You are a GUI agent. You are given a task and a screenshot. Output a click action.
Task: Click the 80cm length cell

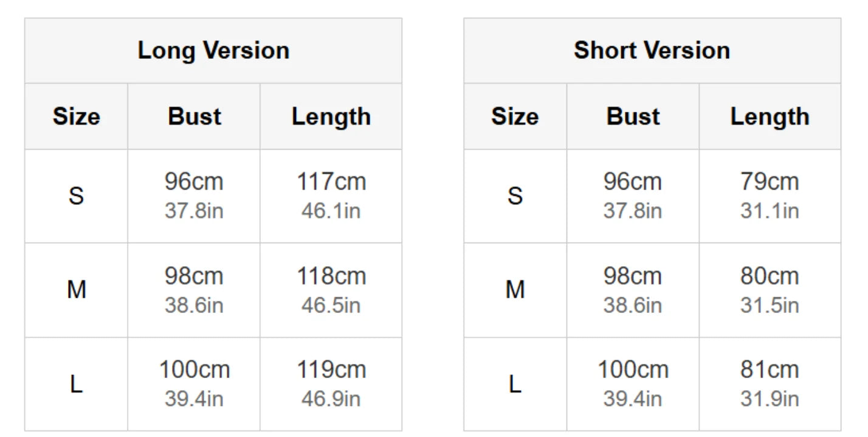coord(770,290)
